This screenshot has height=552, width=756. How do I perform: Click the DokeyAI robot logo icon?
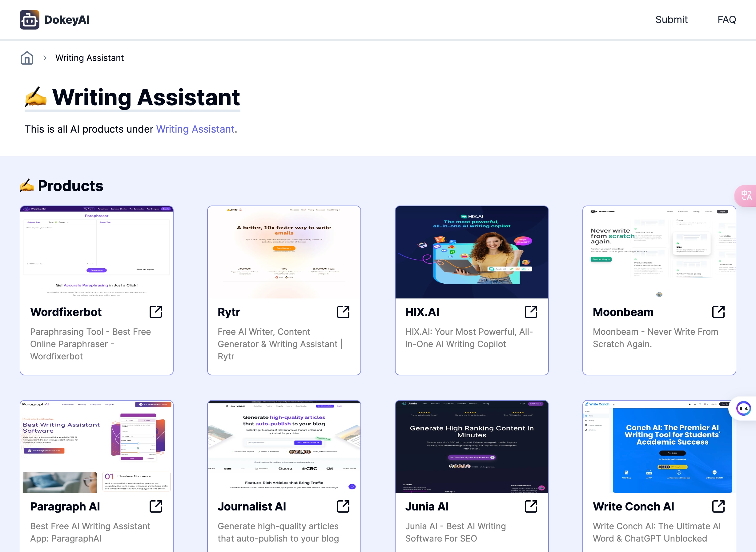pos(30,20)
